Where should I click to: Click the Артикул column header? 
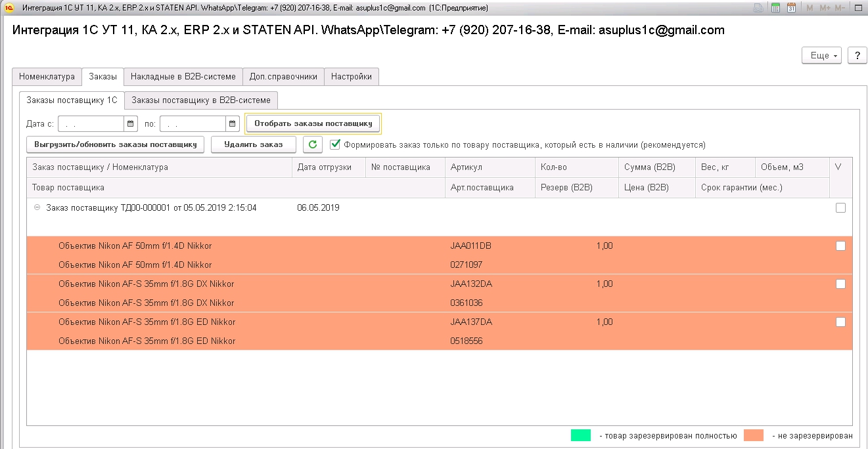coord(490,167)
